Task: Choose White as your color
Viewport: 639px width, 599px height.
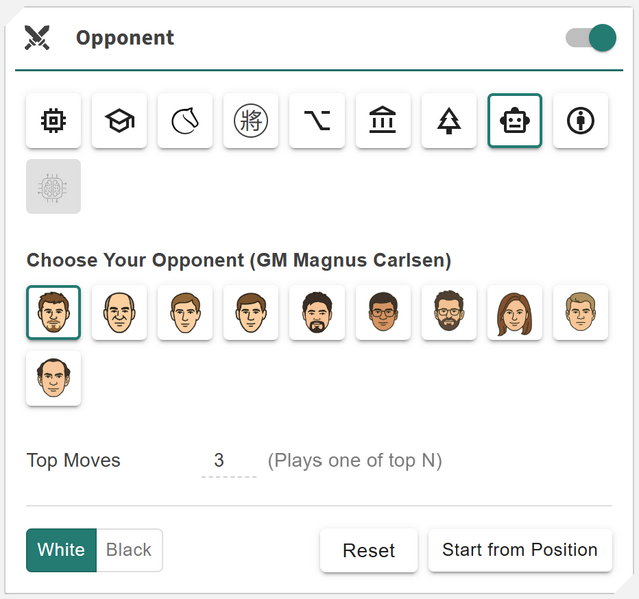Action: (x=61, y=550)
